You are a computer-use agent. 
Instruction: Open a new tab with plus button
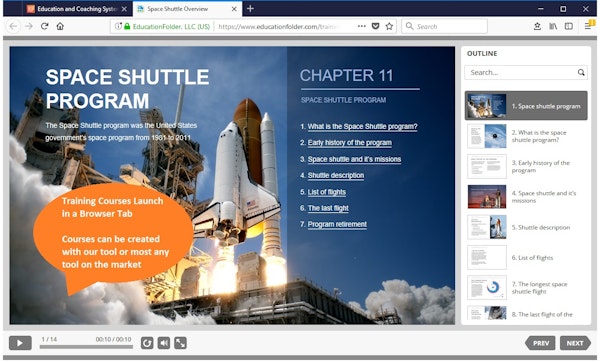click(250, 8)
